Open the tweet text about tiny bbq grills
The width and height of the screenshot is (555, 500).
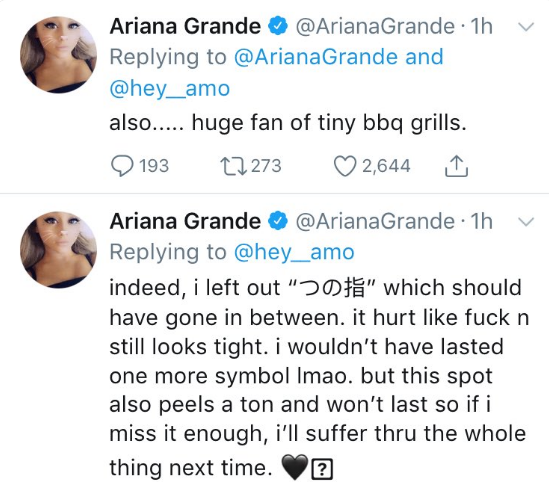pos(288,123)
